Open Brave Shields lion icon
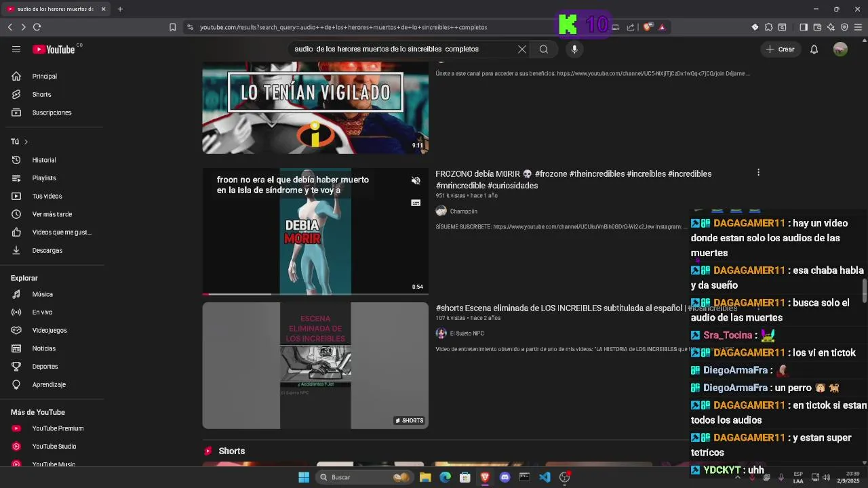868x488 pixels. click(x=648, y=27)
